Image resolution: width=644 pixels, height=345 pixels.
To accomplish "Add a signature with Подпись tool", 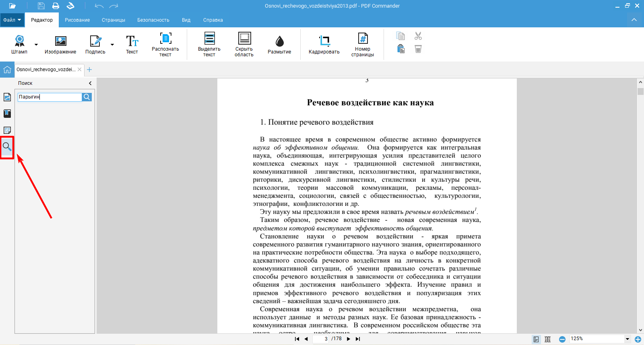I will click(95, 44).
